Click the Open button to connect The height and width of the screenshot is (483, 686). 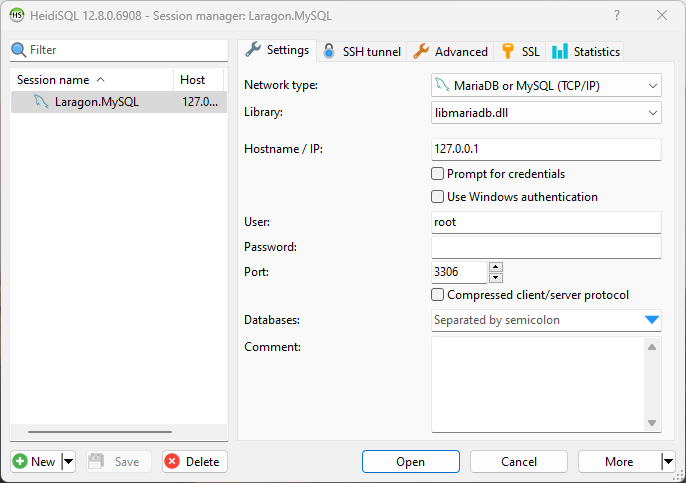point(410,461)
